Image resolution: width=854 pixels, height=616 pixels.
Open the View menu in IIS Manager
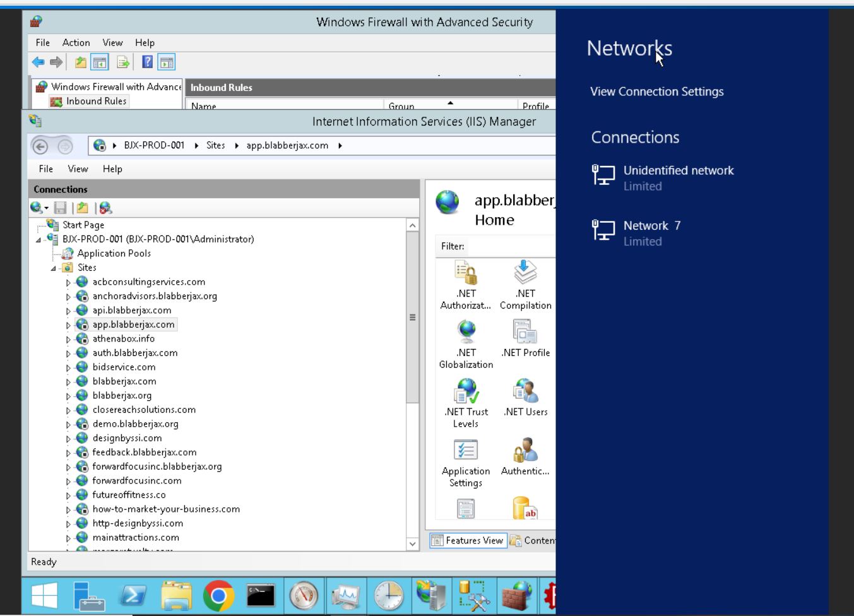point(78,169)
